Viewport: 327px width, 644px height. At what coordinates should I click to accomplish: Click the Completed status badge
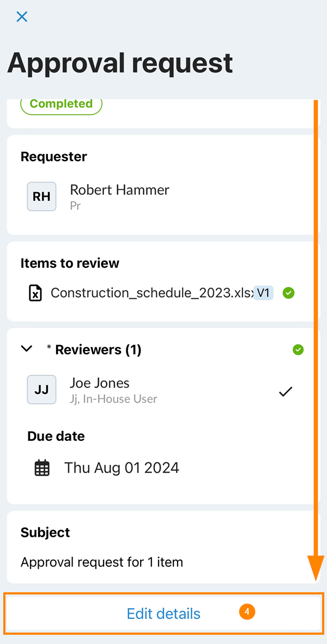tap(61, 105)
